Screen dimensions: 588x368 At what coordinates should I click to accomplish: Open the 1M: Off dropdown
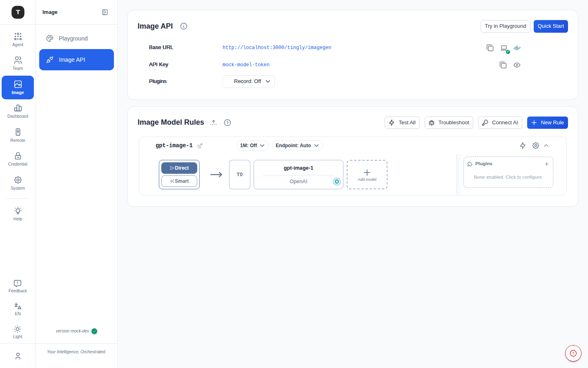point(252,146)
